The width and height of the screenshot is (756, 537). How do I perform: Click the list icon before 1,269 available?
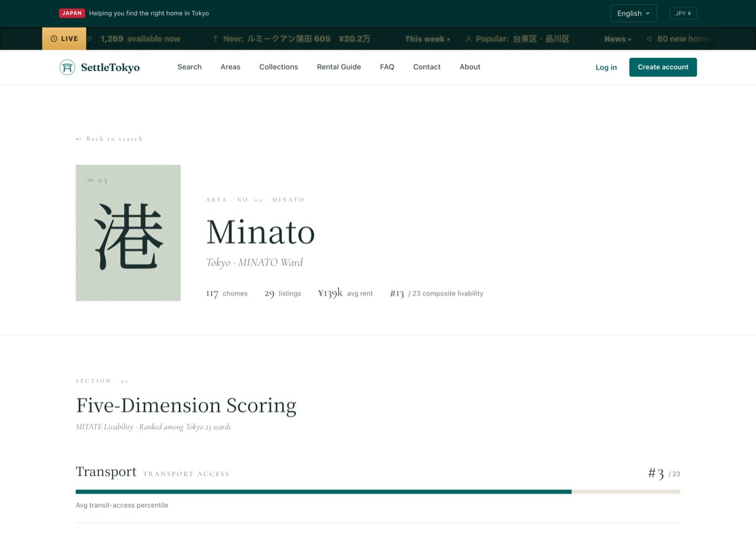pyautogui.click(x=89, y=39)
